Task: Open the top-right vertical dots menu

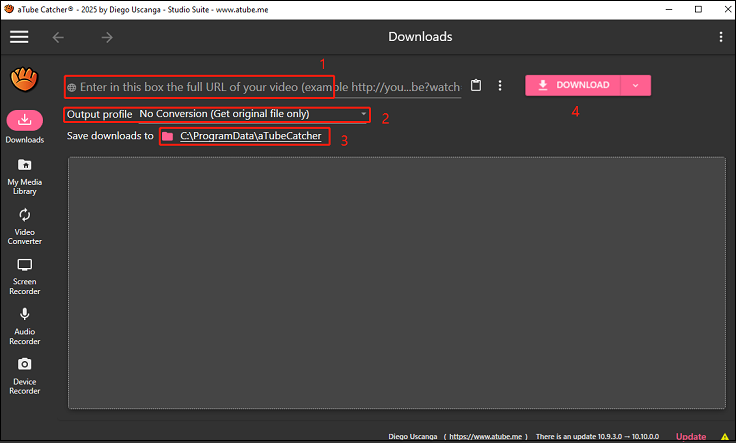Action: 721,37
